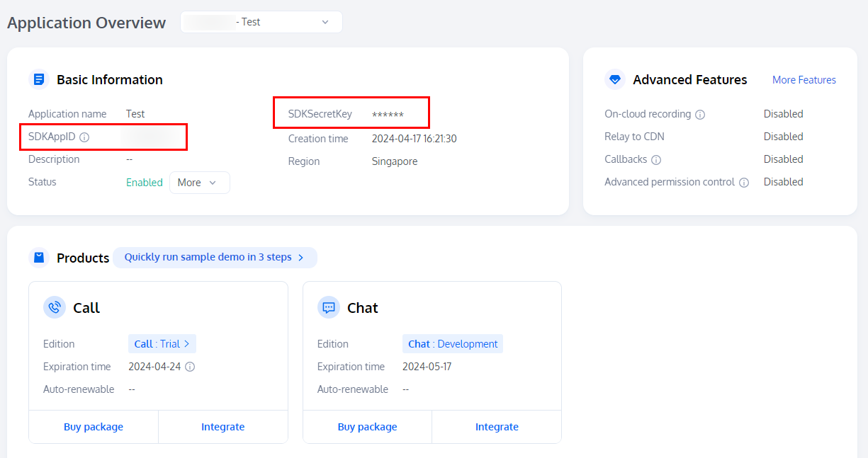Click Buy package under Chat
Viewport: 868px width, 458px height.
tap(367, 427)
